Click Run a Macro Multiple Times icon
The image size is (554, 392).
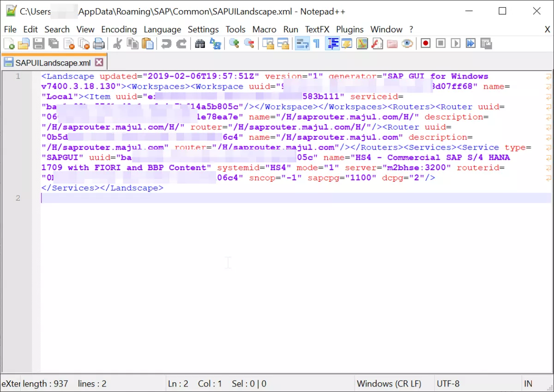(470, 44)
